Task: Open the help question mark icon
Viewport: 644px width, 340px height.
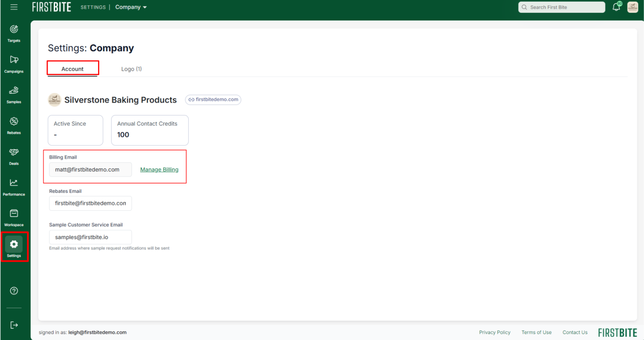Action: (x=14, y=291)
